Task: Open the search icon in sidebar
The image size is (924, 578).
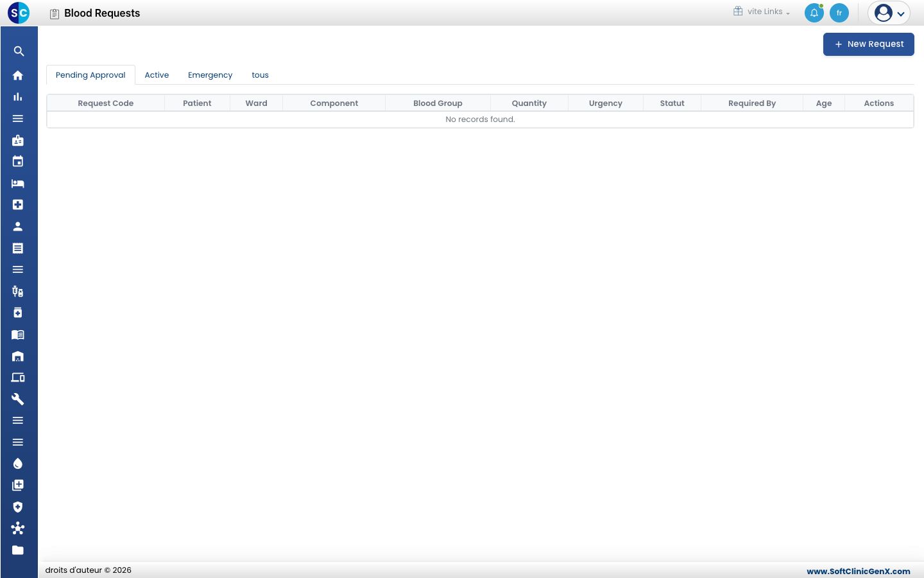Action: [19, 51]
